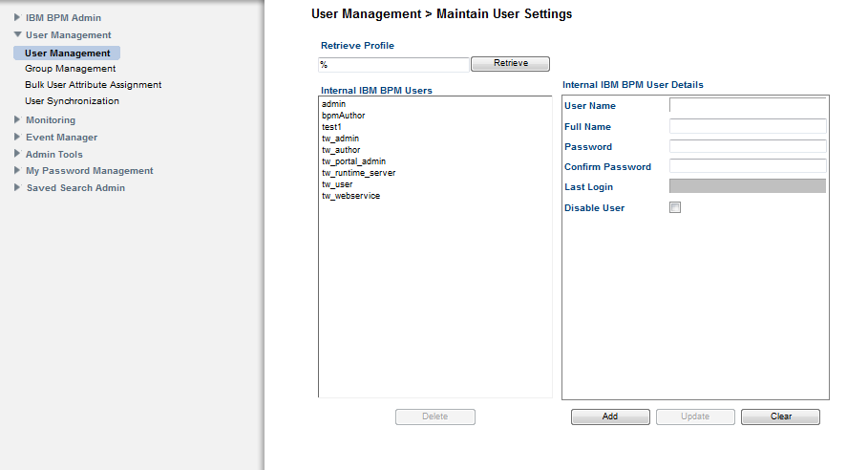Screen dimensions: 868x470
Task: Open the Event Manager menu label
Action: (x=61, y=138)
